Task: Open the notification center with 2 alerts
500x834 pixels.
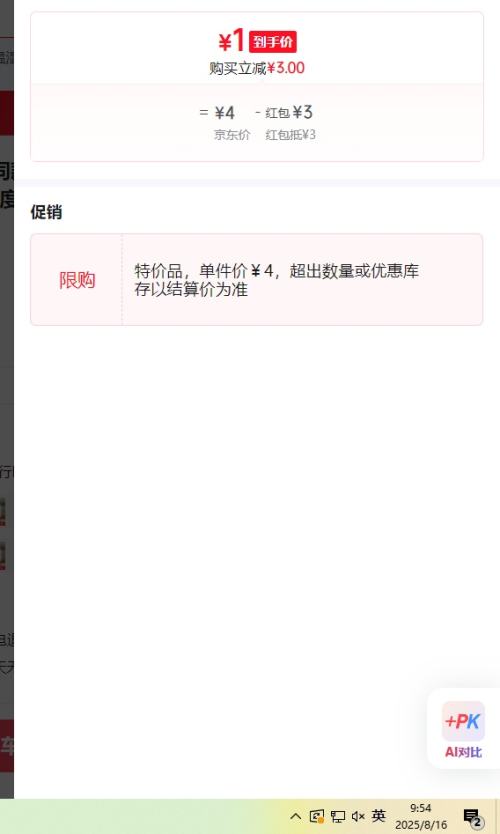Action: 472,818
